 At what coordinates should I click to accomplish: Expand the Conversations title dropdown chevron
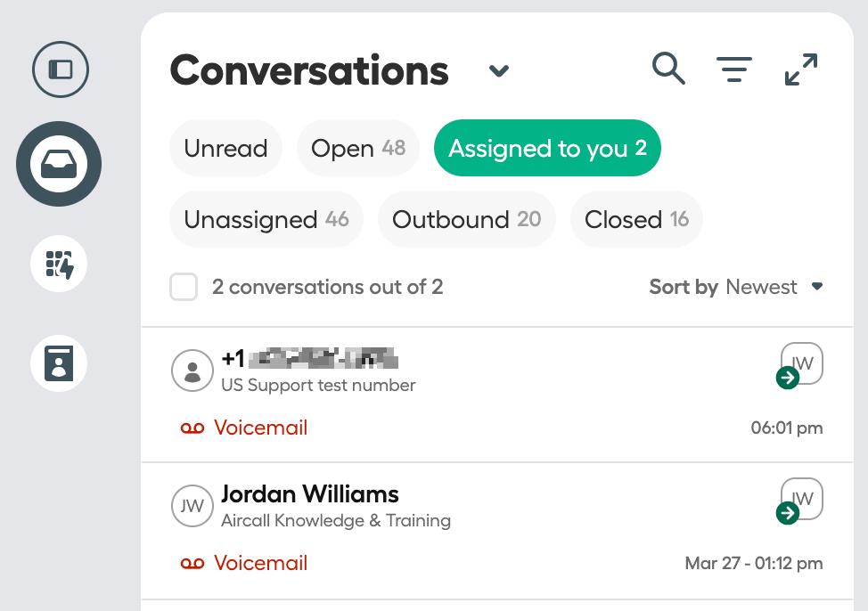click(499, 71)
